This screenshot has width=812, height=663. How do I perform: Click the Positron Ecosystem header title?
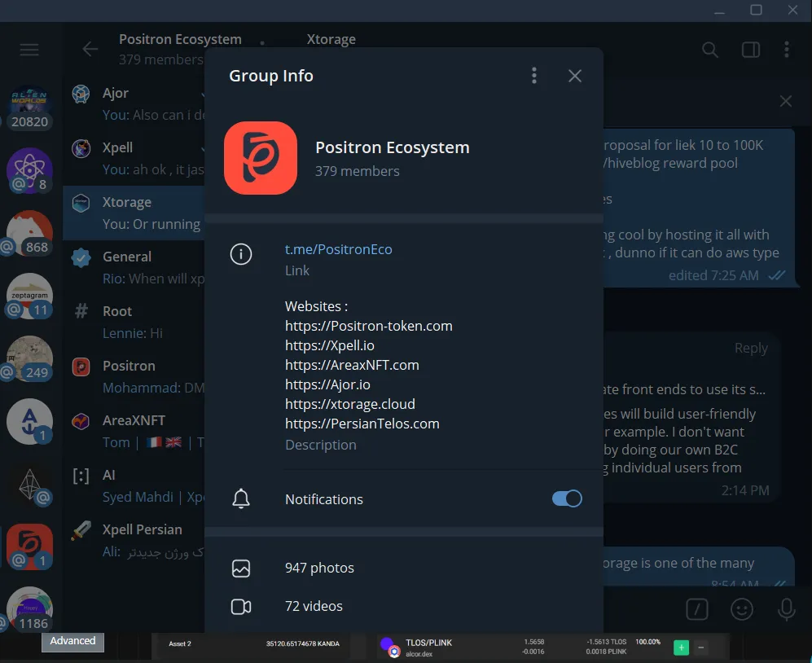coord(180,39)
